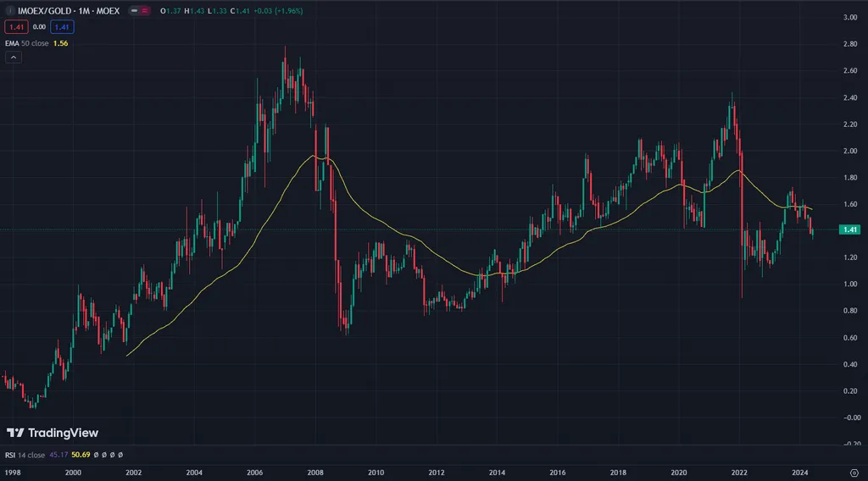Click the symbol icon before IMOEX/GOLD
The image size is (868, 481).
[9, 11]
